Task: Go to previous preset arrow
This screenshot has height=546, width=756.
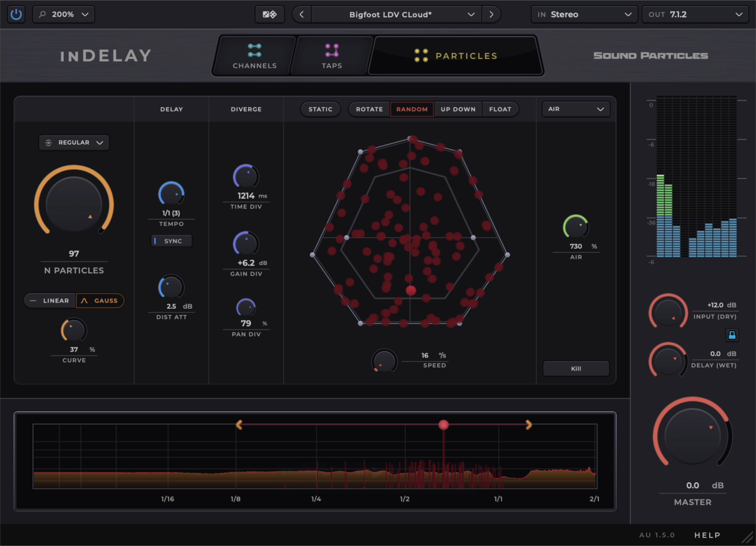Action: (x=302, y=14)
